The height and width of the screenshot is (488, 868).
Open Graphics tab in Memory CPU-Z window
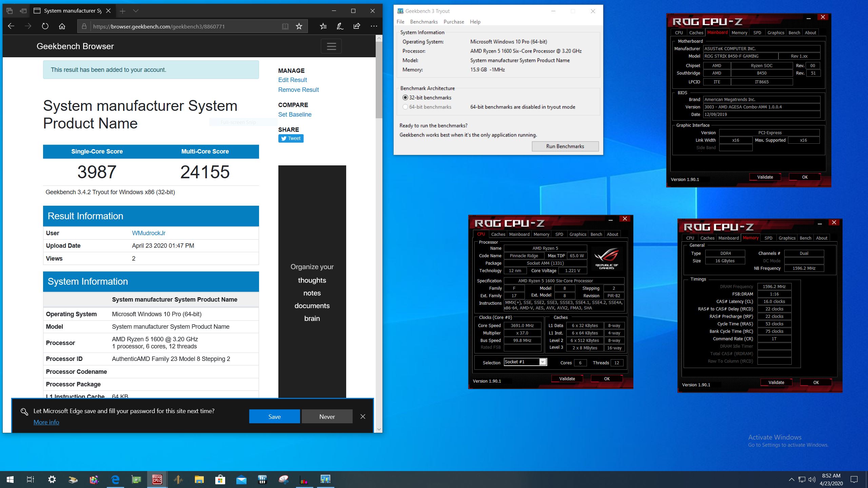pyautogui.click(x=787, y=238)
